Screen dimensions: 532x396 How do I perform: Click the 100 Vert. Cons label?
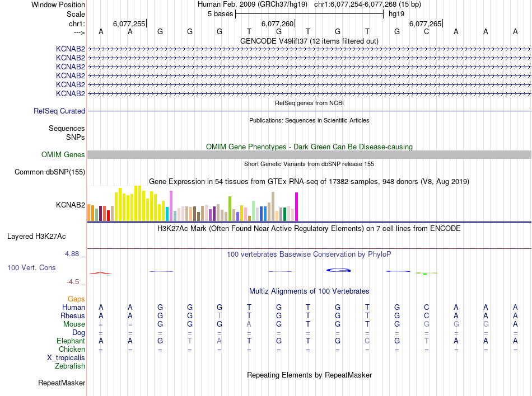(31, 268)
